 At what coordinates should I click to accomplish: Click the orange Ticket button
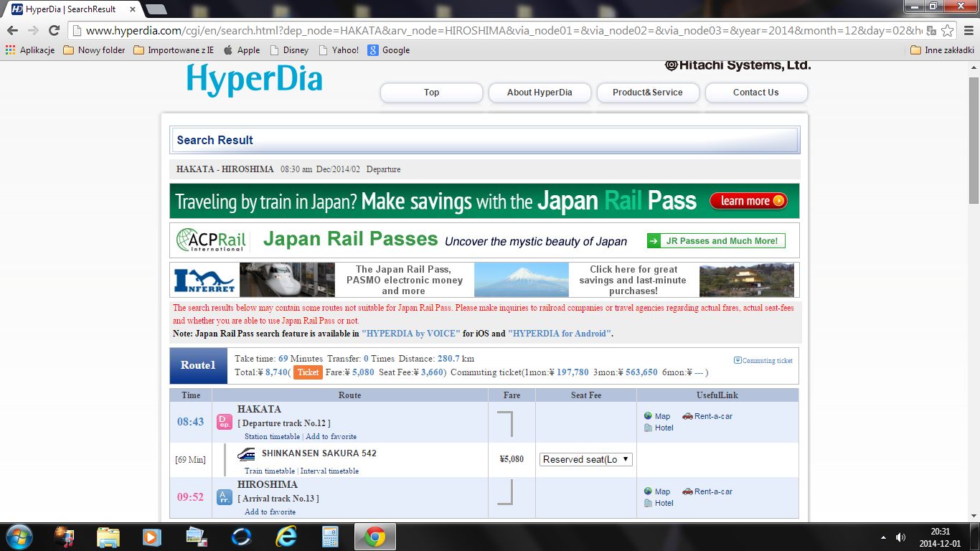[308, 372]
